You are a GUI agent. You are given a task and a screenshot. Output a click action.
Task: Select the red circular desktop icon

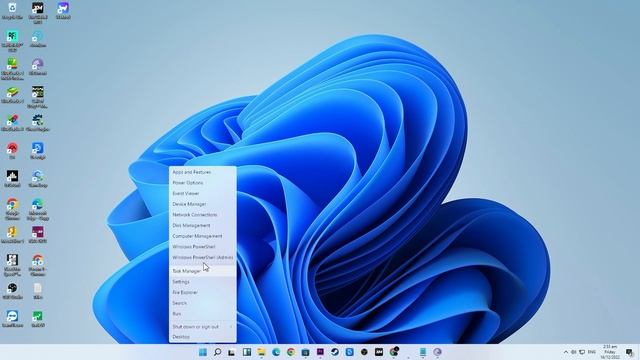click(x=12, y=150)
